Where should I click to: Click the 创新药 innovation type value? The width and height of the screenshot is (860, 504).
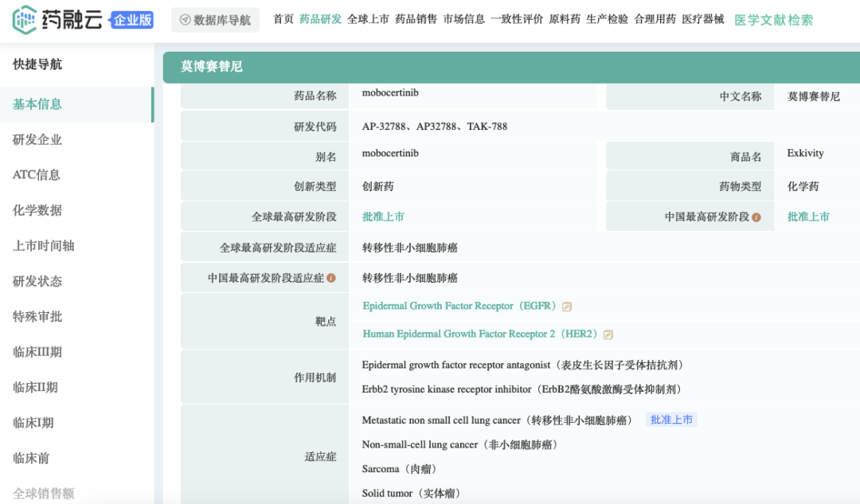tap(378, 186)
